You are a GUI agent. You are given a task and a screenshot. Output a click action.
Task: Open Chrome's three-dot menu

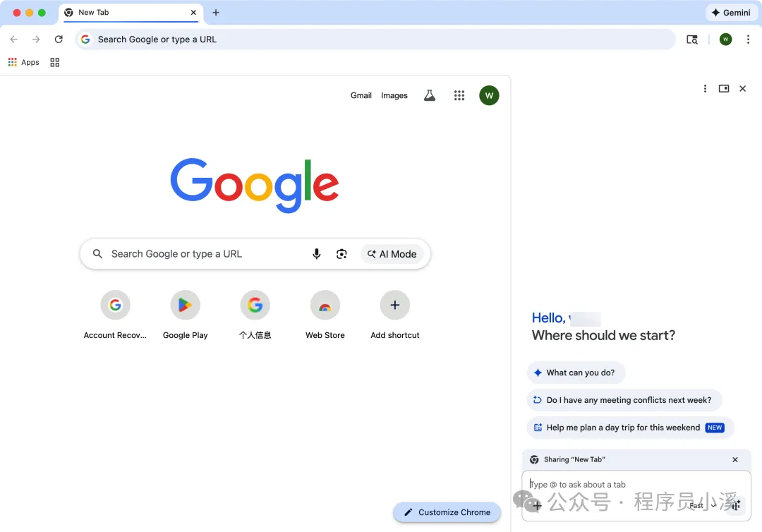pyautogui.click(x=747, y=40)
